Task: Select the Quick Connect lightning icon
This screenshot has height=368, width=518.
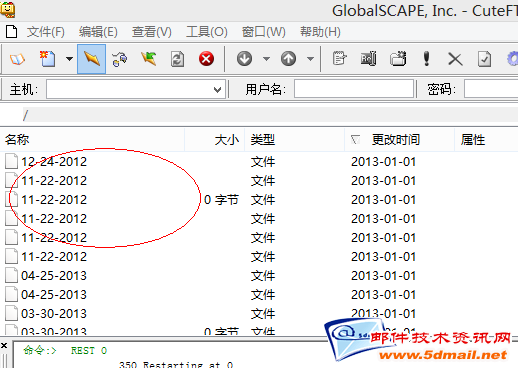Action: point(92,59)
